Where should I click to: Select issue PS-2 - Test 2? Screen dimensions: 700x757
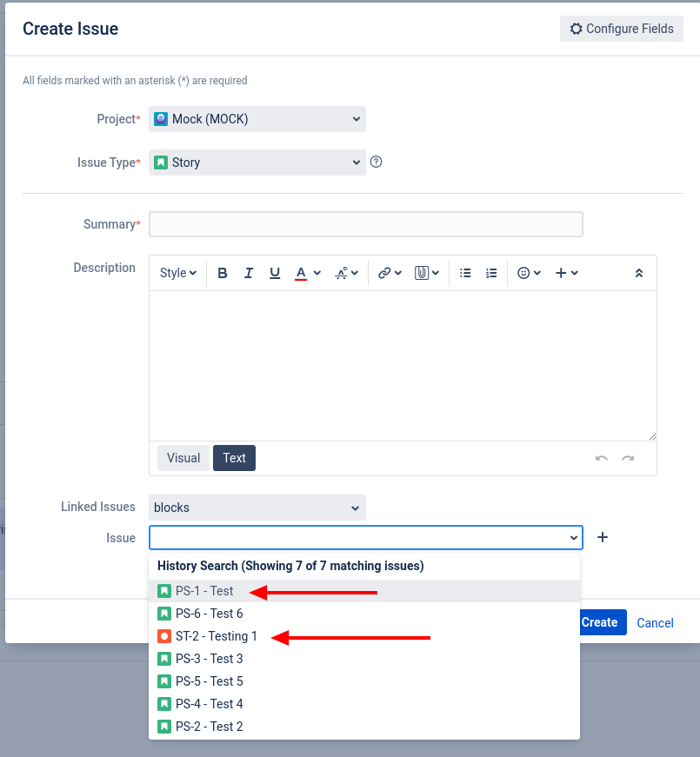tap(364, 727)
